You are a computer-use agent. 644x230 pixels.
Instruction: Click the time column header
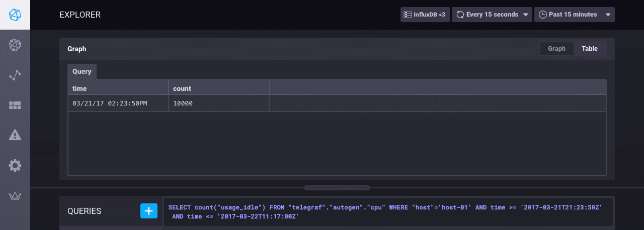click(118, 88)
